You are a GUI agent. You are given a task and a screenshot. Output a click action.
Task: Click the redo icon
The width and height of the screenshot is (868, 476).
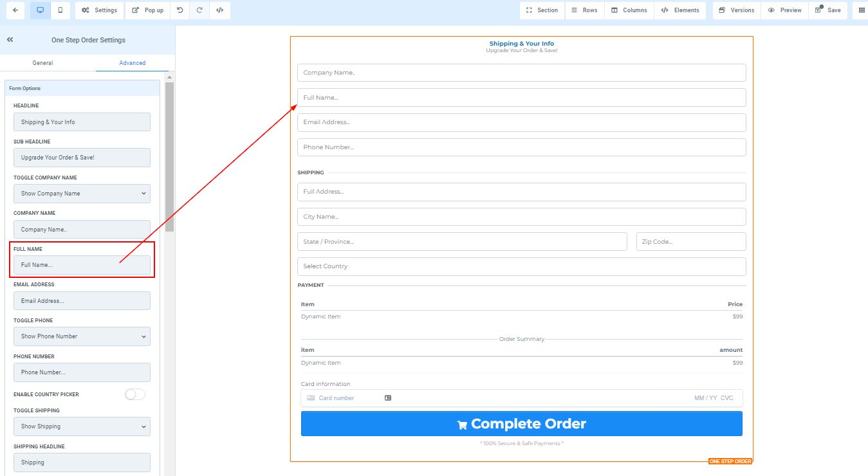coord(199,10)
